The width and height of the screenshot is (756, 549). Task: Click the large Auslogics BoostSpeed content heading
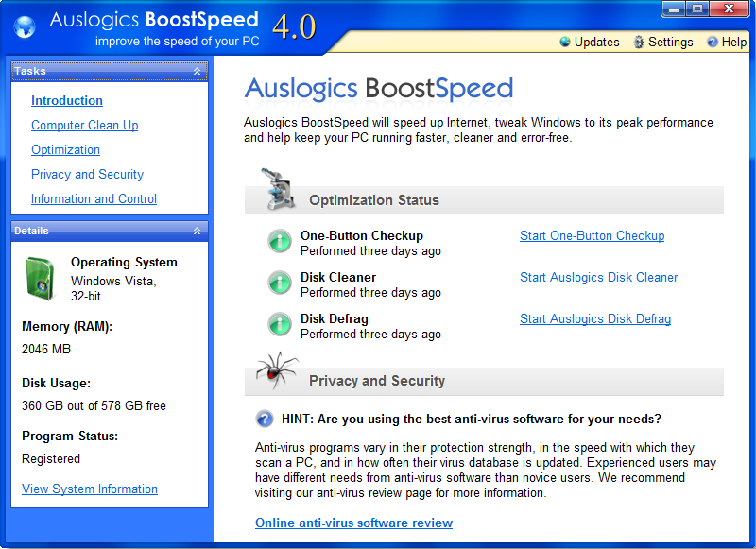click(x=379, y=89)
